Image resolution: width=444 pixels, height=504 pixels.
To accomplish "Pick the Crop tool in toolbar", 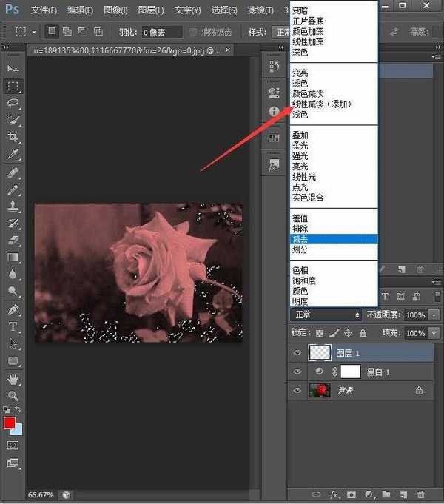I will coord(13,138).
